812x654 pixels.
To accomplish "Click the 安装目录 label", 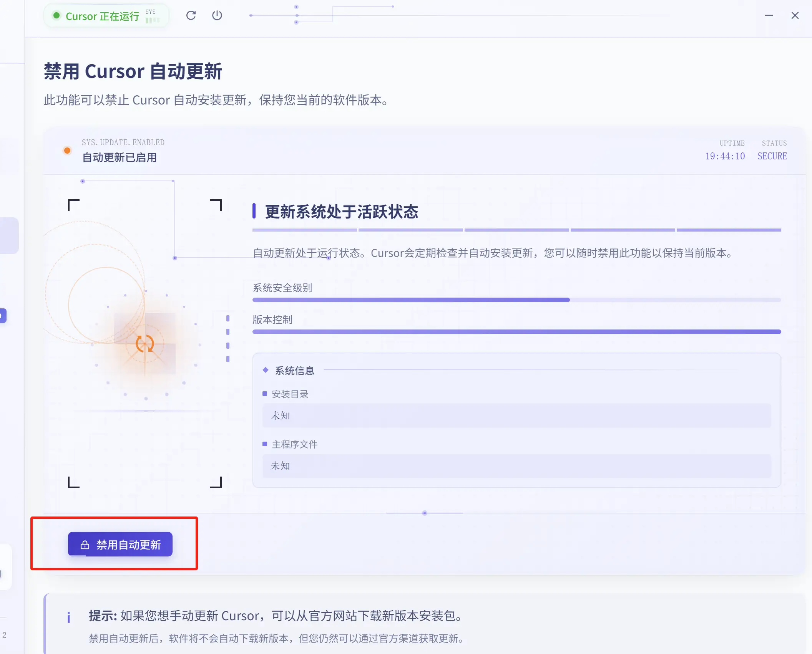I will (290, 394).
